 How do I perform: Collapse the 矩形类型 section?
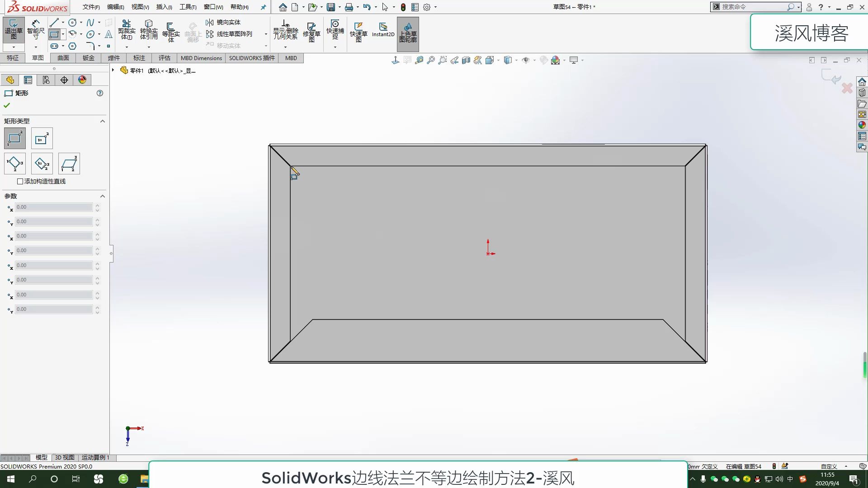tap(102, 121)
